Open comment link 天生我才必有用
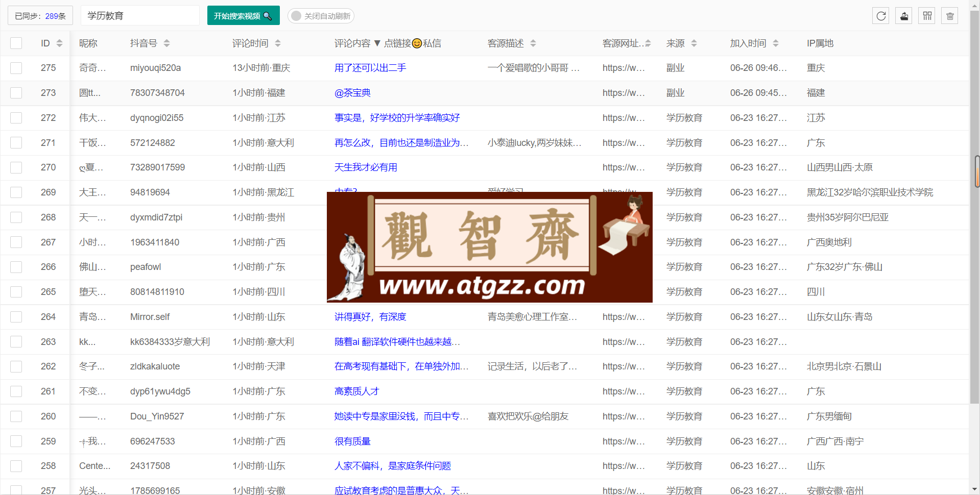 tap(366, 167)
